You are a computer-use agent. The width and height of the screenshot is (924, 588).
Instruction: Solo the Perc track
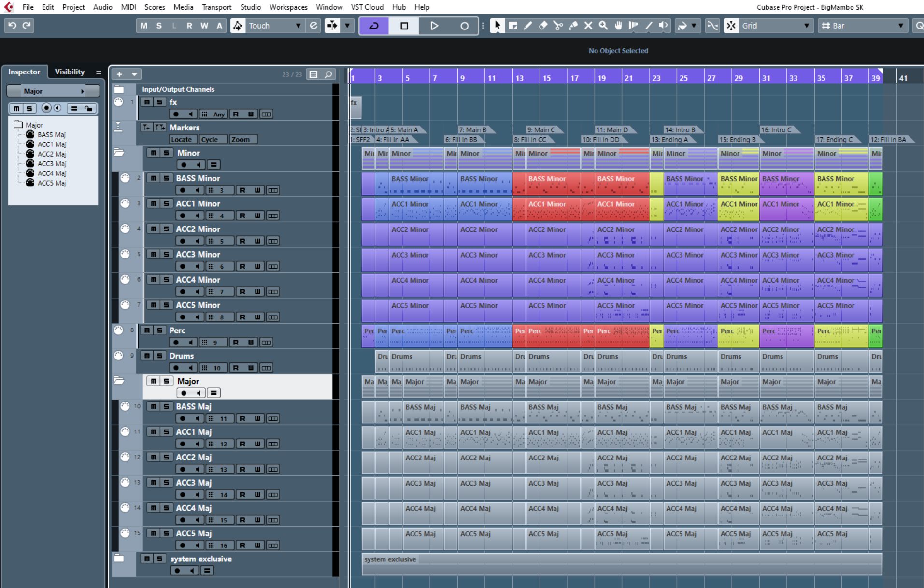point(159,330)
